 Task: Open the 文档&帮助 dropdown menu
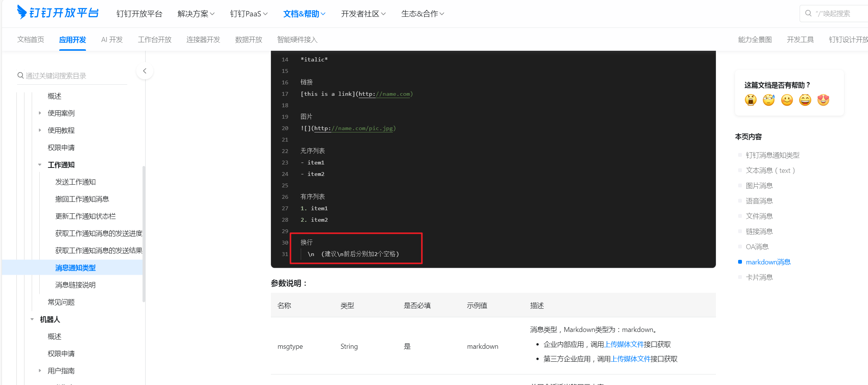point(304,14)
